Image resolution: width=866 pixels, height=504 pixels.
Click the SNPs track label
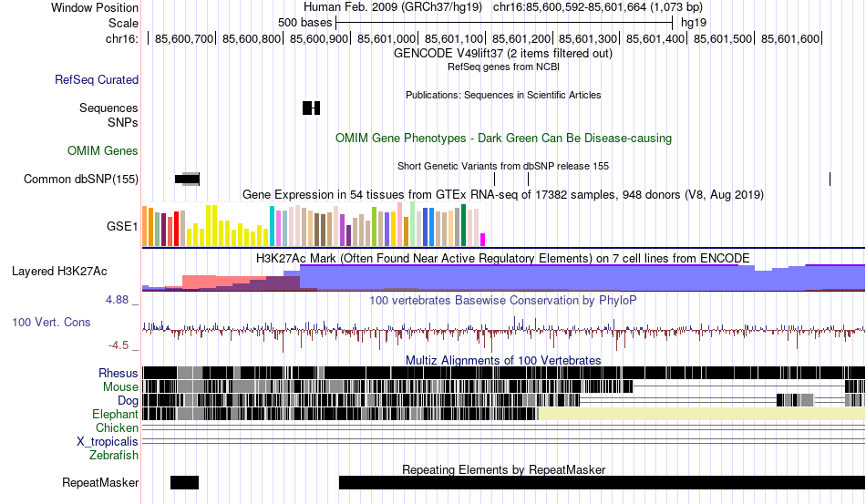pos(123,122)
